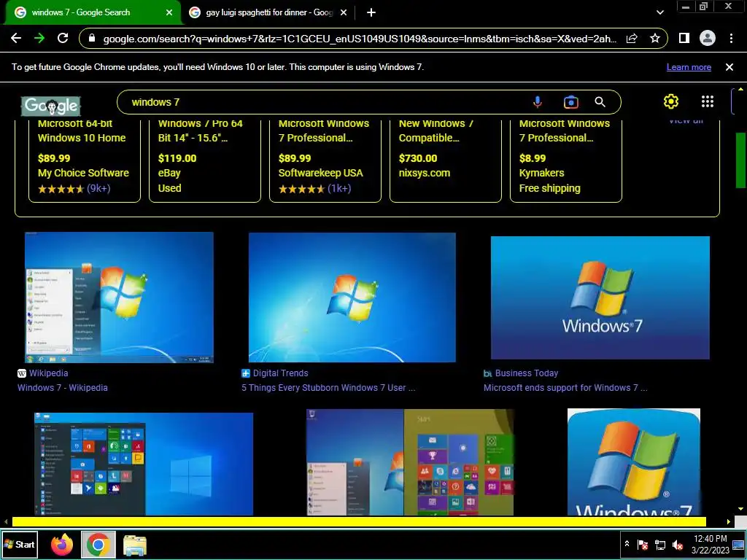Bookmark this page with the star
Image resolution: width=747 pixels, height=560 pixels.
655,38
